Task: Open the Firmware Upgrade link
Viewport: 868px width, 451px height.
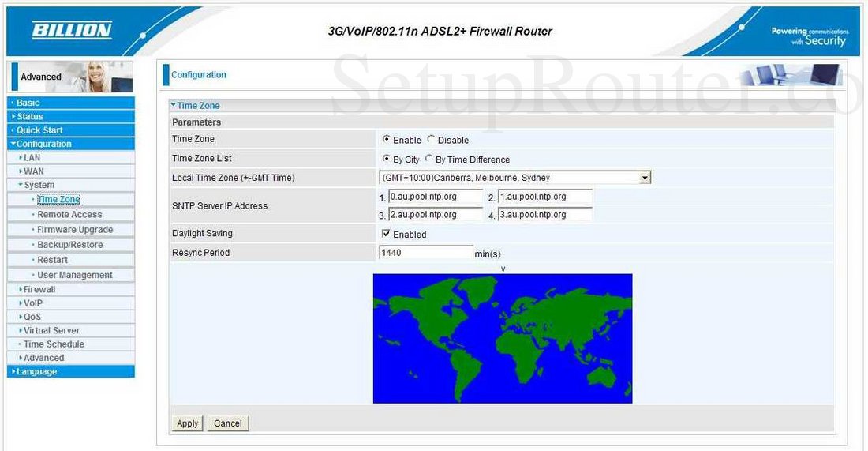Action: [x=75, y=229]
